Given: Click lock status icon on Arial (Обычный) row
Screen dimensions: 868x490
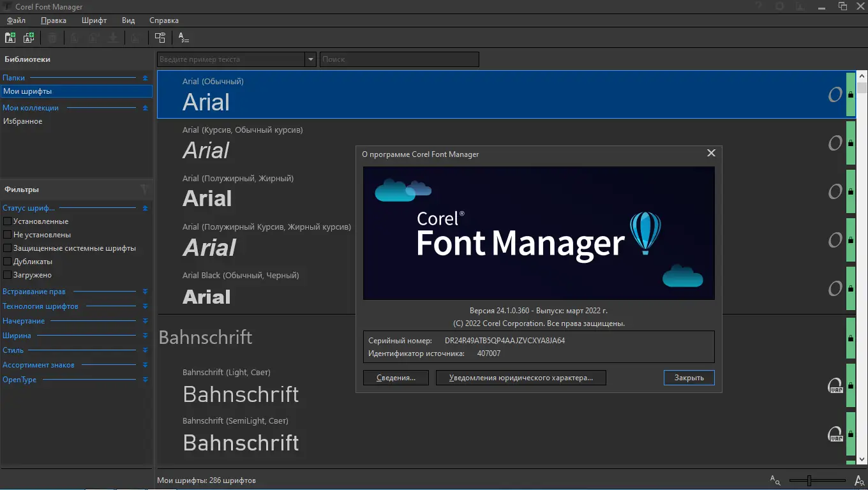Looking at the screenshot, I should coord(851,94).
